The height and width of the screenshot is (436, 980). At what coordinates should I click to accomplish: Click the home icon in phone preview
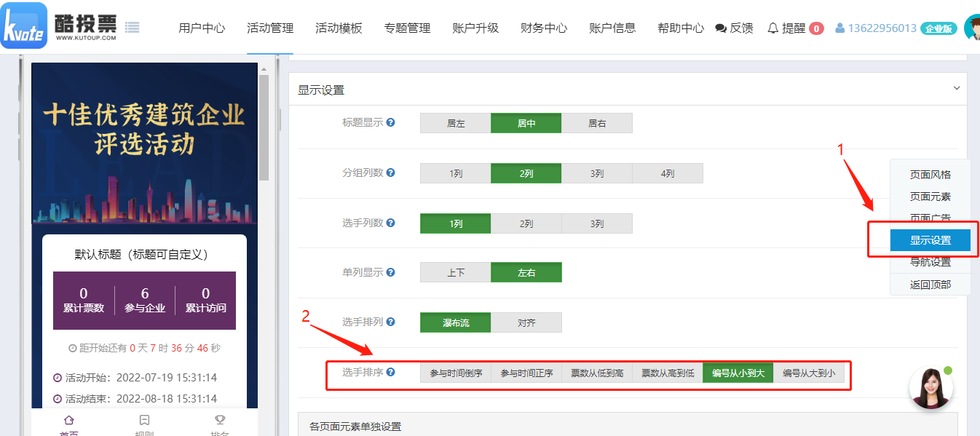pyautogui.click(x=69, y=420)
